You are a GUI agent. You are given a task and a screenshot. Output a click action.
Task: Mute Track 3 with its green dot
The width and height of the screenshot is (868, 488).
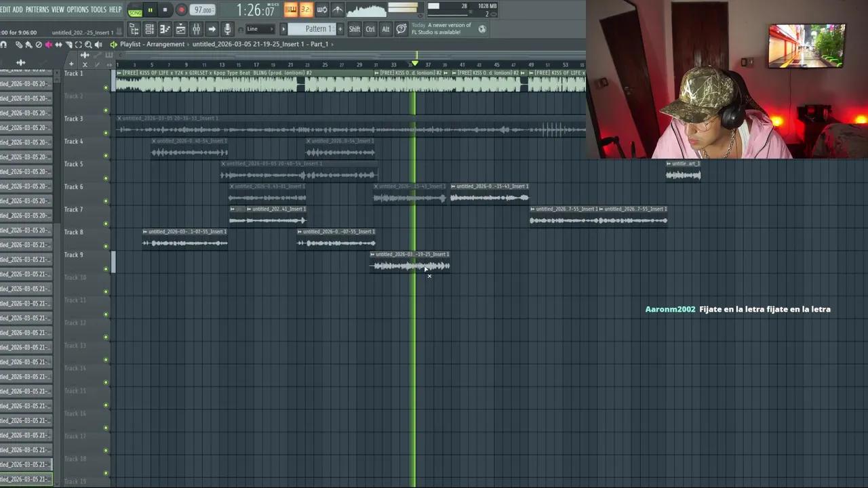click(x=106, y=133)
